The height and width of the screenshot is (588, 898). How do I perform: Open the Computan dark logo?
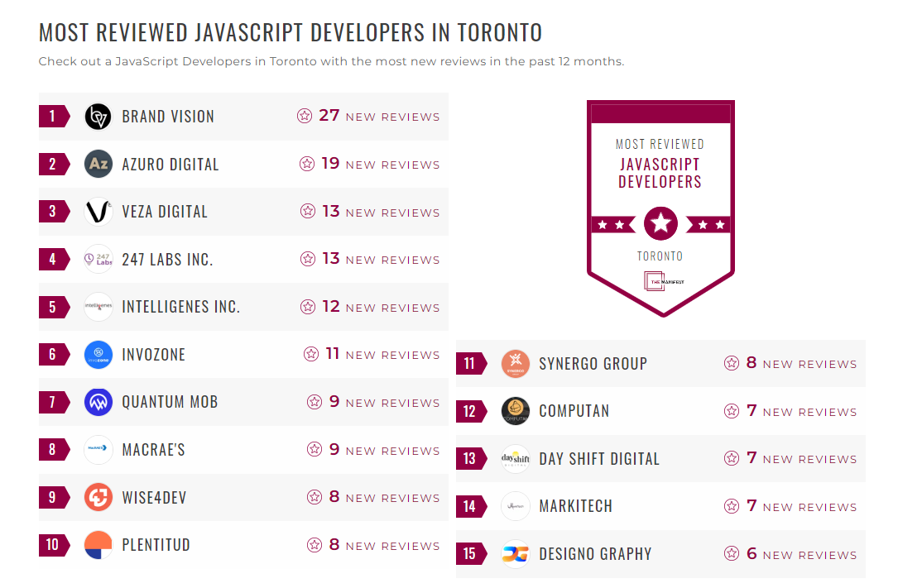[x=516, y=410]
